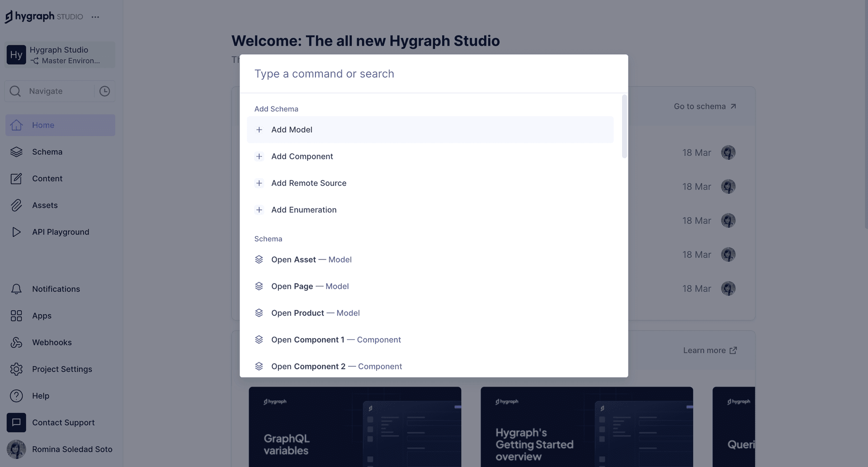Follow the Learn more link
The image size is (868, 467).
tap(710, 350)
